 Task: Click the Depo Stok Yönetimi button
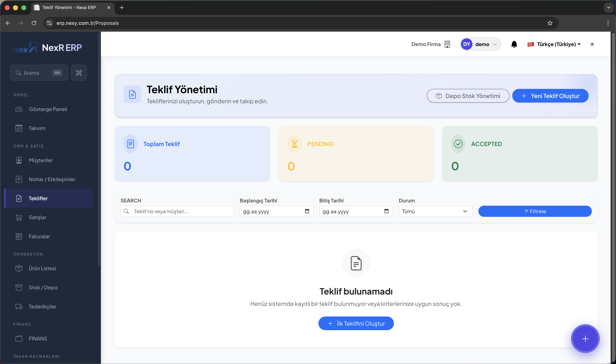click(468, 96)
